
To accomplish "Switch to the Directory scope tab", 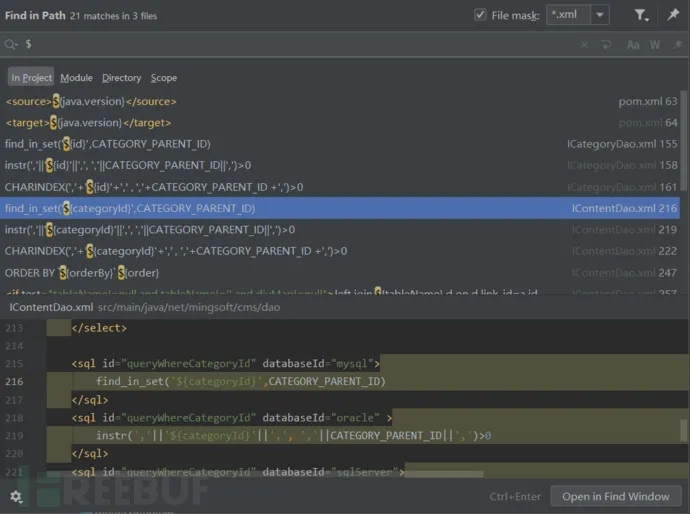I will (122, 78).
